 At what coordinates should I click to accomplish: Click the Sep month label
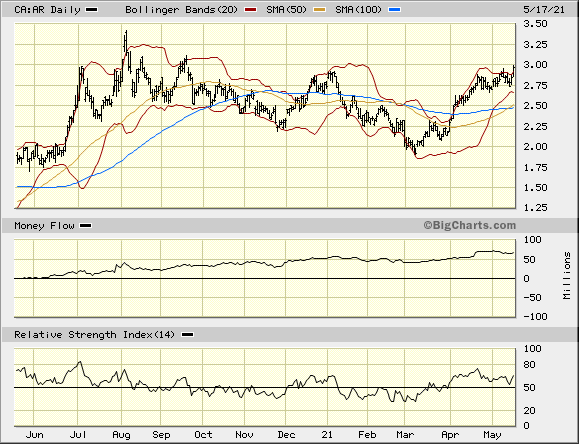161,435
